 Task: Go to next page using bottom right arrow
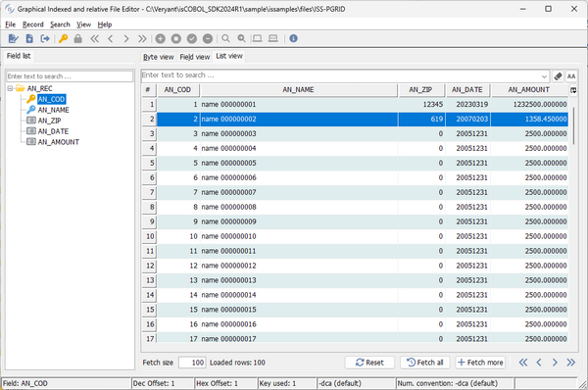(x=555, y=363)
